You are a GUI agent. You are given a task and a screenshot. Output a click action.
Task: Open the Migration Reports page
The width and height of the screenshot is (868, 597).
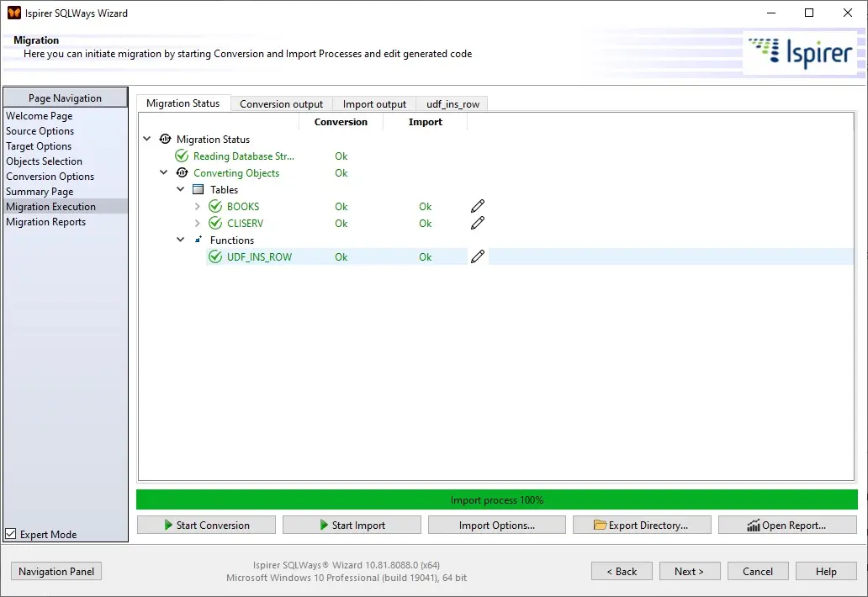click(x=46, y=222)
